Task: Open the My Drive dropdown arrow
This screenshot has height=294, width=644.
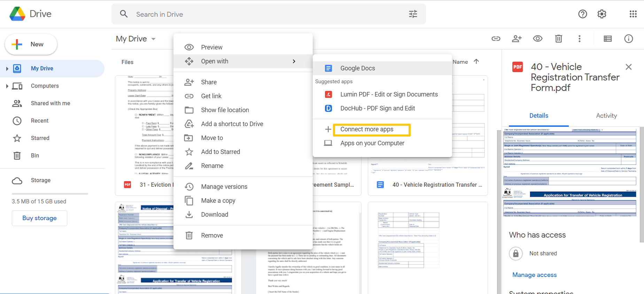Action: [x=153, y=39]
